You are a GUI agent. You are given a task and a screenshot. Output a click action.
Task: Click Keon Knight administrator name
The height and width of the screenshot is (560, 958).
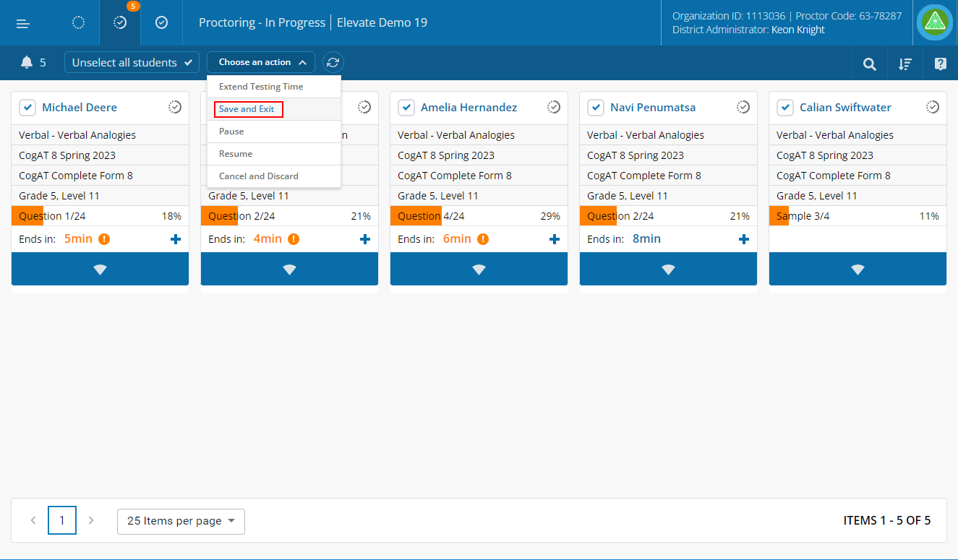pos(798,30)
